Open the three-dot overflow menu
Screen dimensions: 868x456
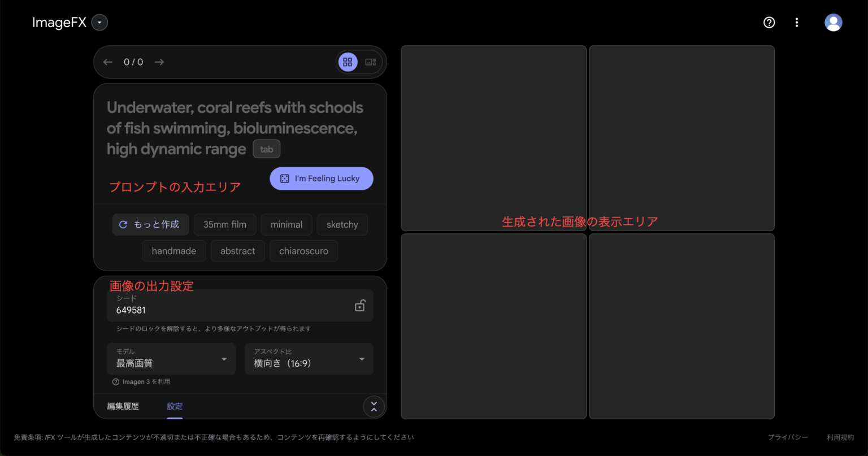point(797,23)
